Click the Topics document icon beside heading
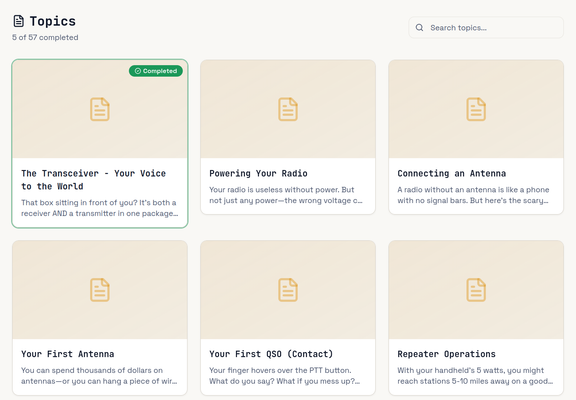576x400 pixels. [x=18, y=21]
